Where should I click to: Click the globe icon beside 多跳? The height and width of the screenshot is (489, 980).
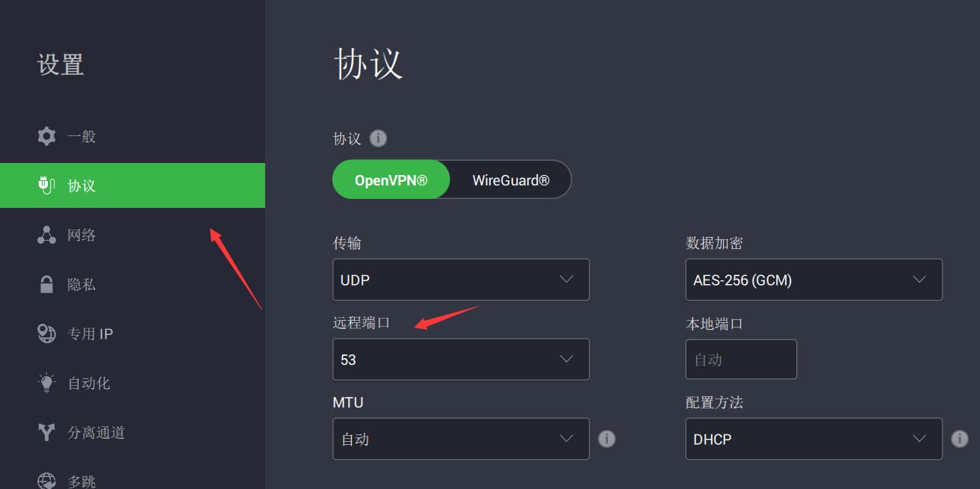(46, 481)
